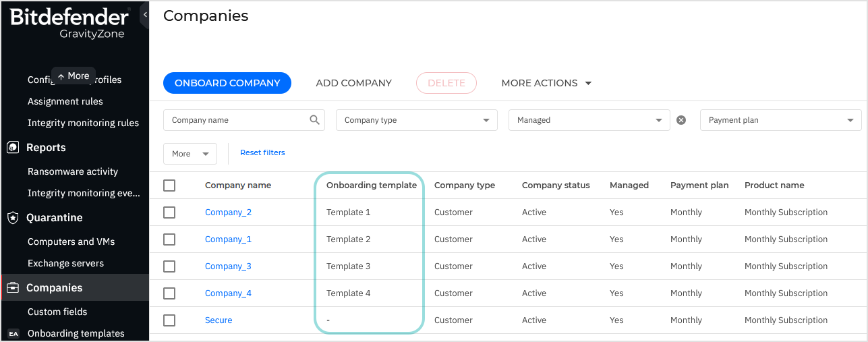Click the Reports section icon
This screenshot has height=342, width=868.
(12, 147)
